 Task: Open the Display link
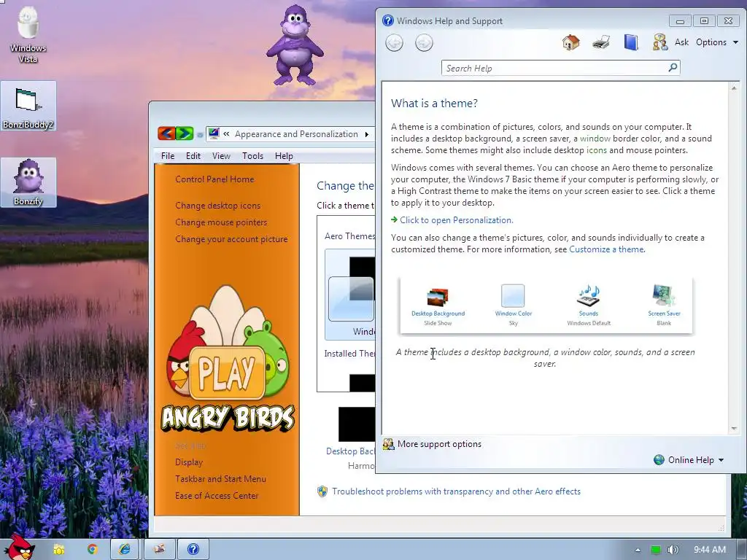coord(189,462)
